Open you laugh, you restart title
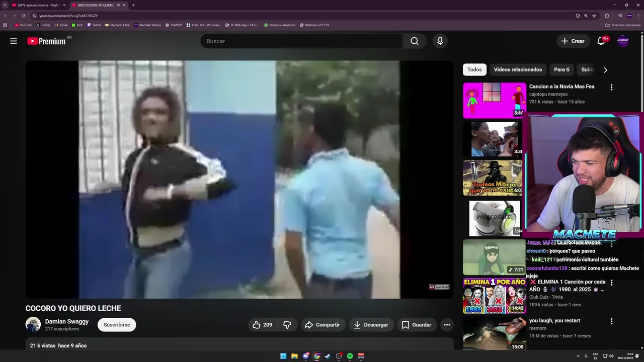This screenshot has height=362, width=644. click(554, 321)
